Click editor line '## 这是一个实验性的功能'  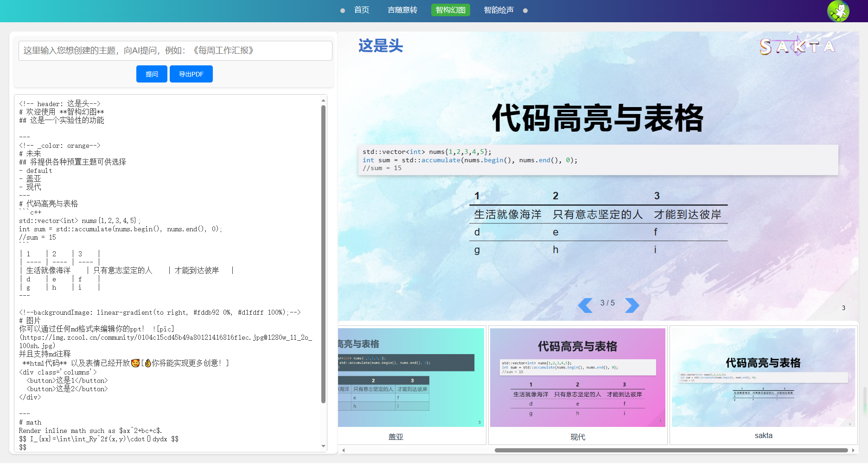[x=62, y=121]
